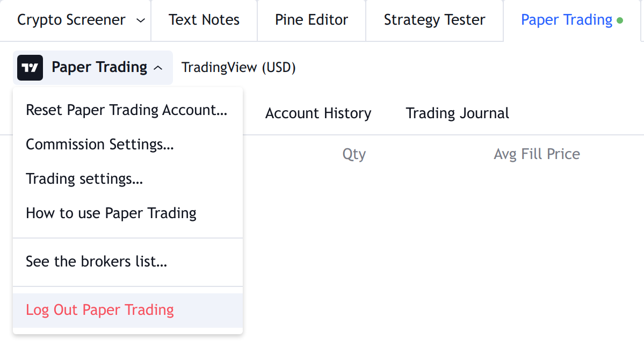
Task: Open the Crypto Screener tab
Action: pyautogui.click(x=71, y=20)
